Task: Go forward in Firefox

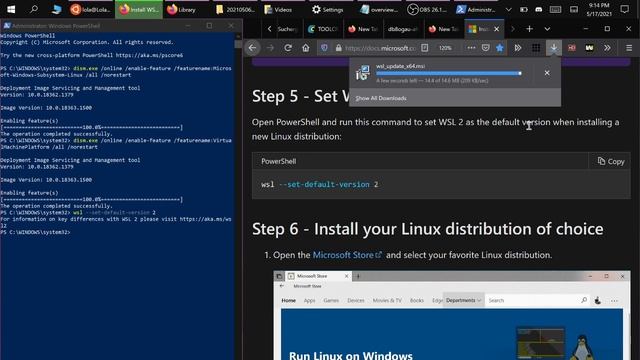Action: pos(270,48)
